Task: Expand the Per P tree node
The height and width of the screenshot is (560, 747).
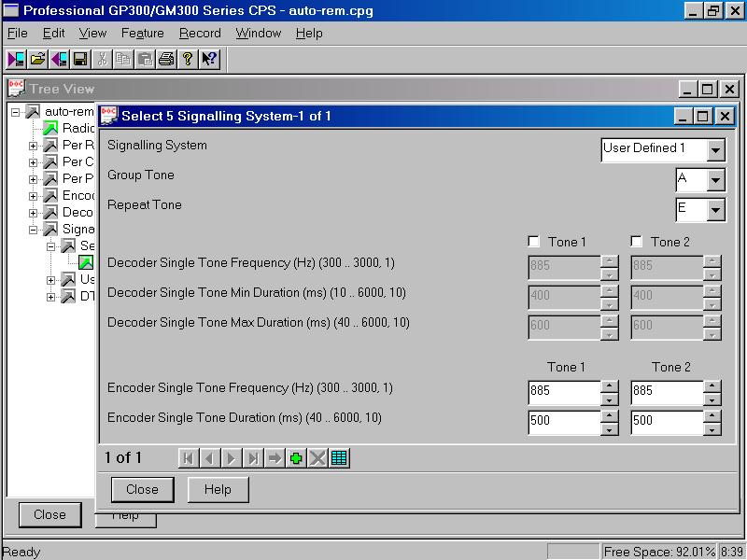Action: pyautogui.click(x=33, y=179)
